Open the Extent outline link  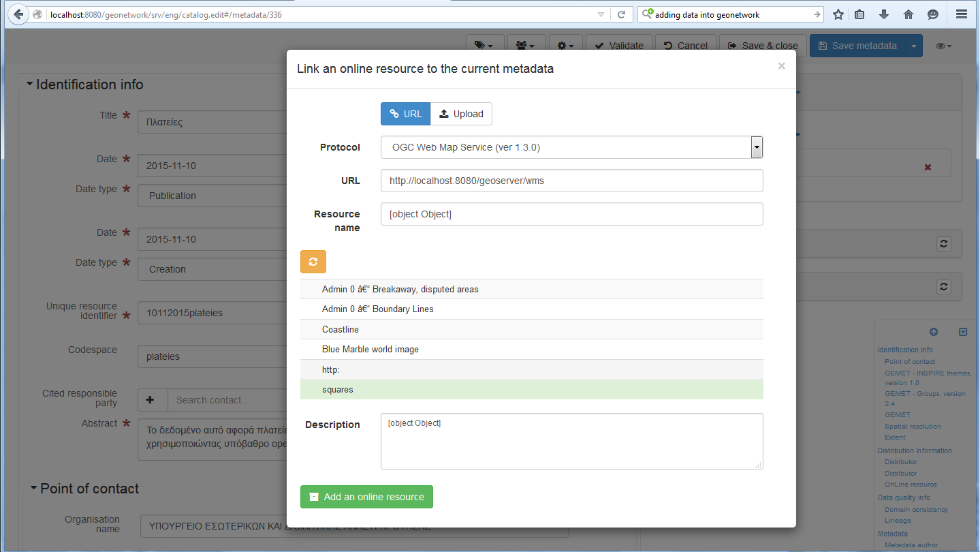tap(895, 437)
